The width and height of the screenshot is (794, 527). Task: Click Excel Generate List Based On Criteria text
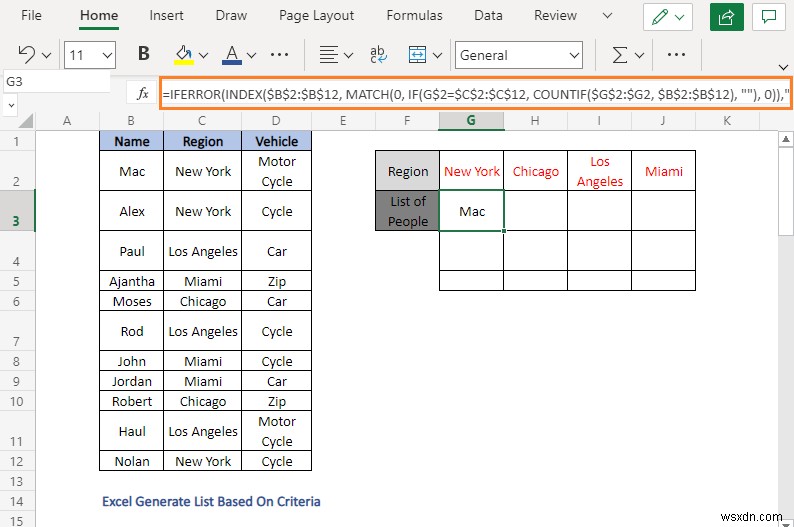211,501
